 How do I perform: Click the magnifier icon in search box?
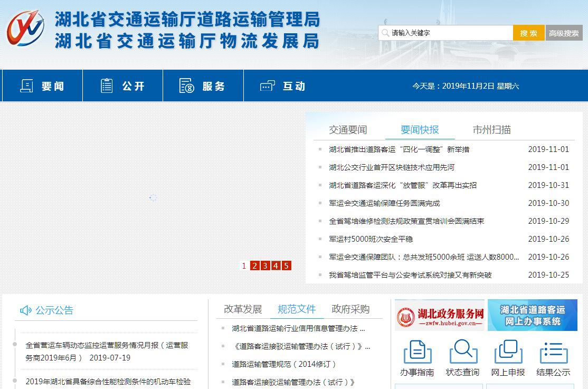(385, 33)
